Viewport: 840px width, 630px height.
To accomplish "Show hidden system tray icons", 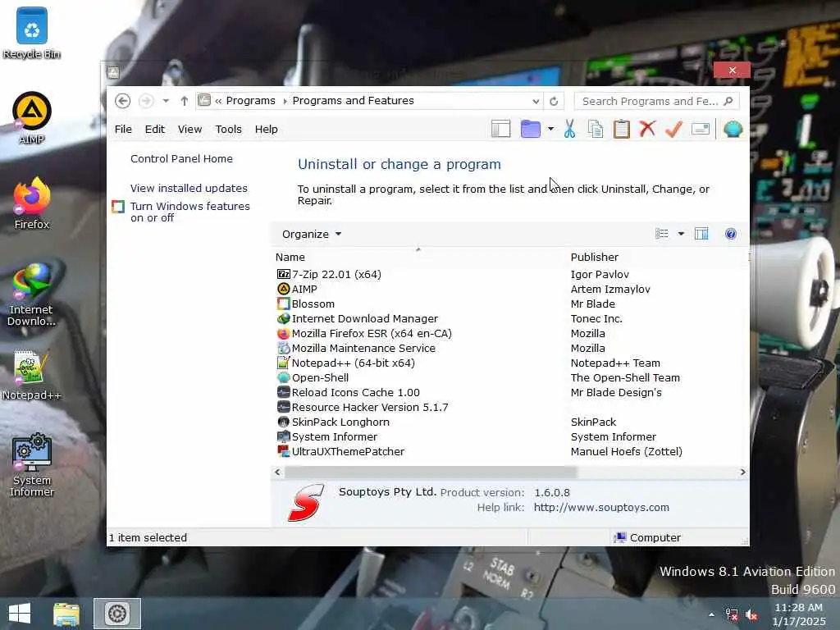I will point(711,615).
